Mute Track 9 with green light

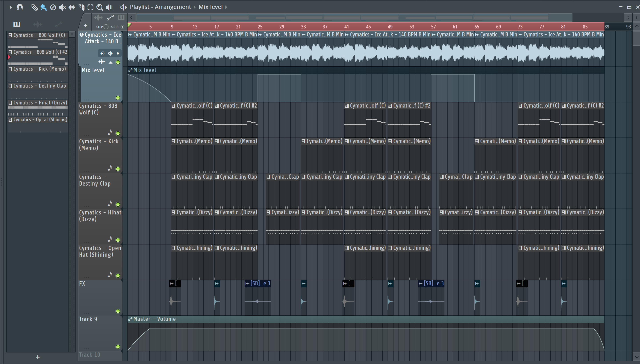coord(118,346)
